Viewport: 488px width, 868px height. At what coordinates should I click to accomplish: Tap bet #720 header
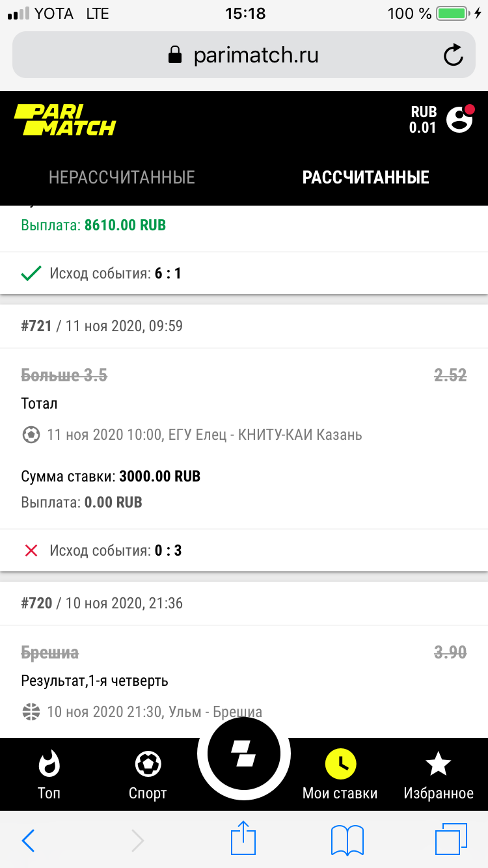[x=102, y=603]
